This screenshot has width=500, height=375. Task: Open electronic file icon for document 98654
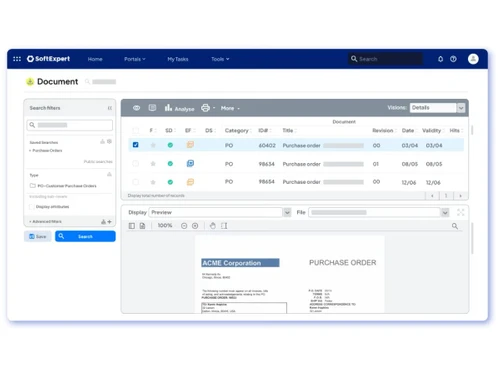click(x=190, y=182)
